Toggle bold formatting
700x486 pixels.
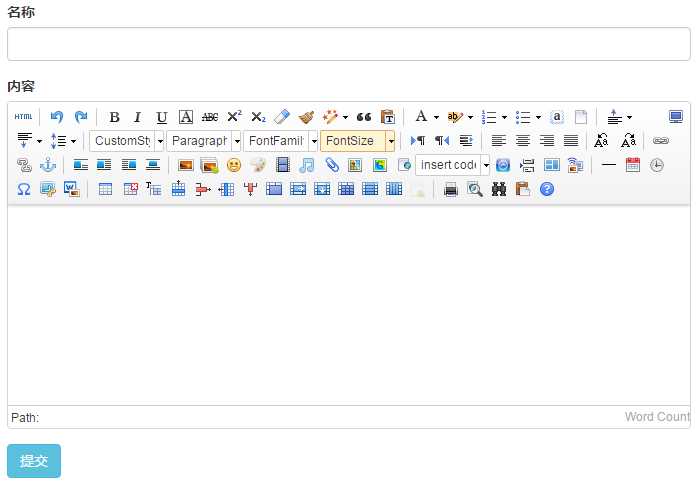pos(114,117)
